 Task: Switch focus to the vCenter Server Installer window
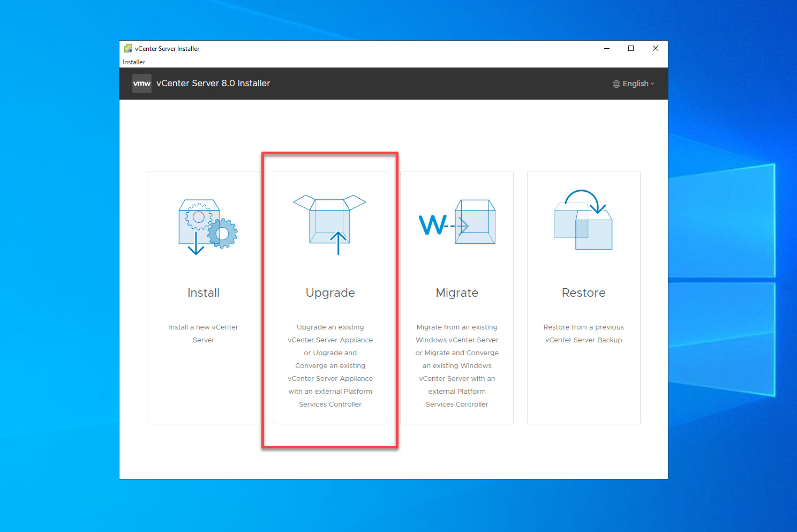[375, 48]
